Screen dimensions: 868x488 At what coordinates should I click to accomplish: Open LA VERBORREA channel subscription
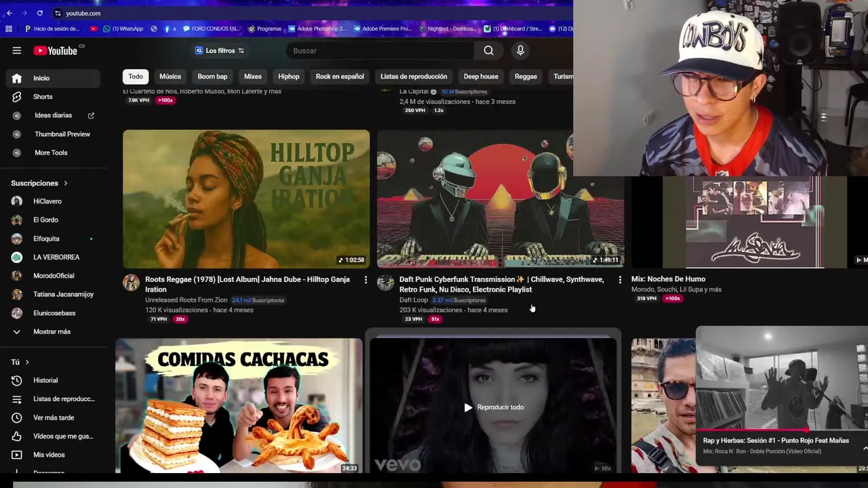click(x=53, y=257)
